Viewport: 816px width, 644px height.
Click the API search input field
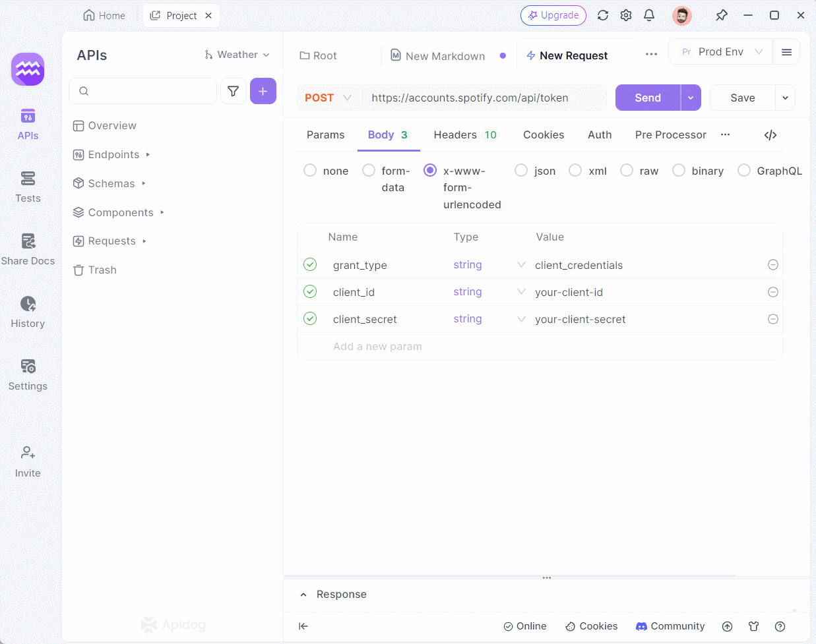[143, 91]
